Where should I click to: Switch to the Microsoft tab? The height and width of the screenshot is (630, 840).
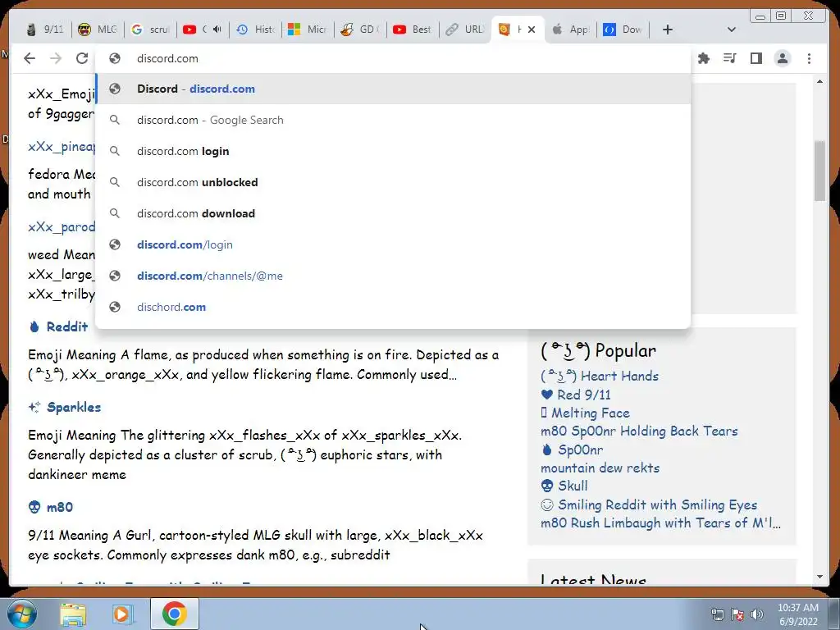click(x=308, y=30)
